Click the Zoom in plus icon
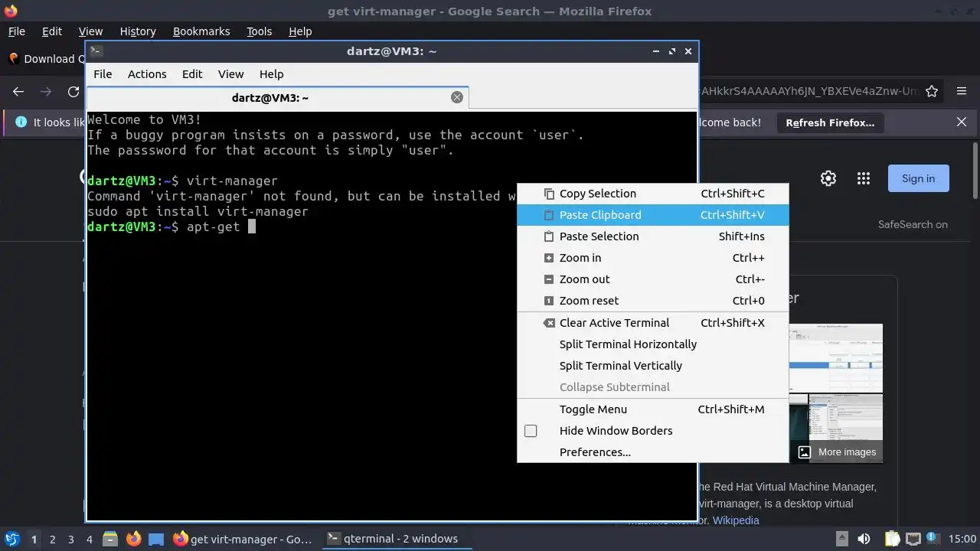This screenshot has height=551, width=980. (x=548, y=258)
